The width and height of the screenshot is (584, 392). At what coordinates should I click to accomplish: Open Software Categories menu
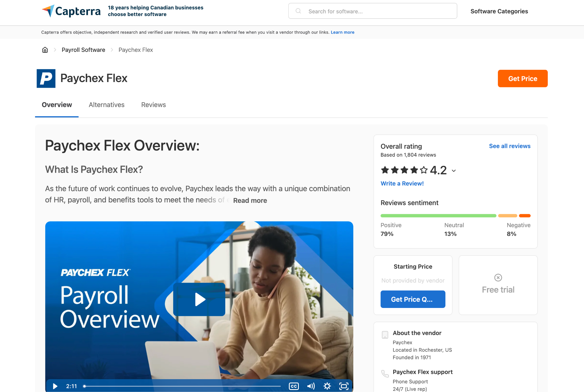tap(499, 11)
